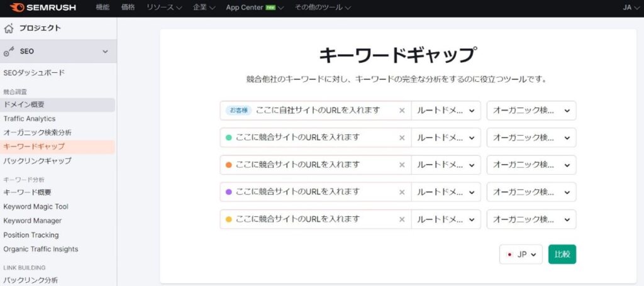The height and width of the screenshot is (286, 644).
Task: Open ルートドメ dropdown in orange-dot row
Action: tap(446, 165)
